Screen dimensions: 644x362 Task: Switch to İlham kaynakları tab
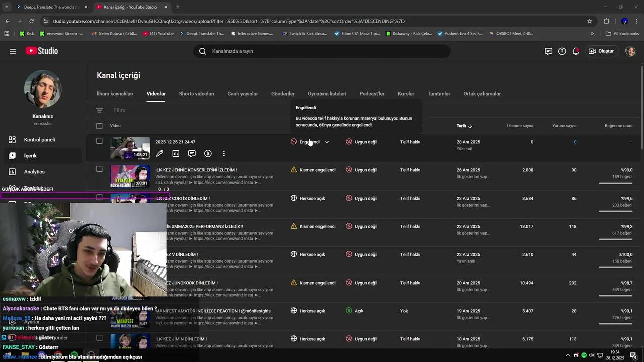click(115, 94)
